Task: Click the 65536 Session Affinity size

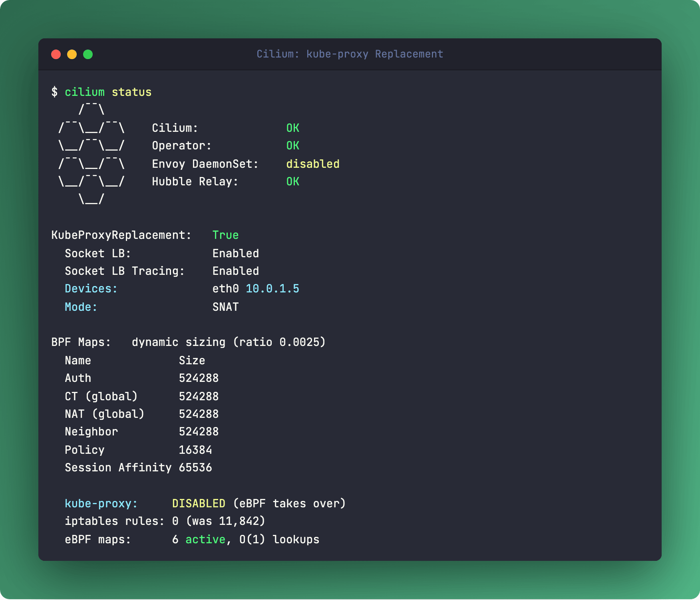Action: coord(195,467)
